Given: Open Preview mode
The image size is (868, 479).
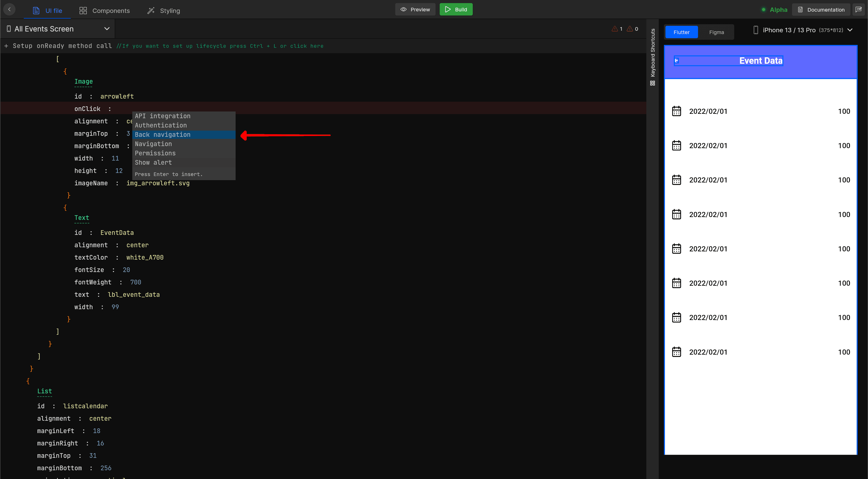Looking at the screenshot, I should tap(415, 9).
